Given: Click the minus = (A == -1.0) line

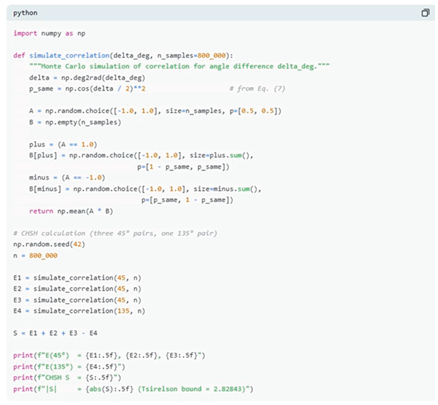Looking at the screenshot, I should click(67, 177).
